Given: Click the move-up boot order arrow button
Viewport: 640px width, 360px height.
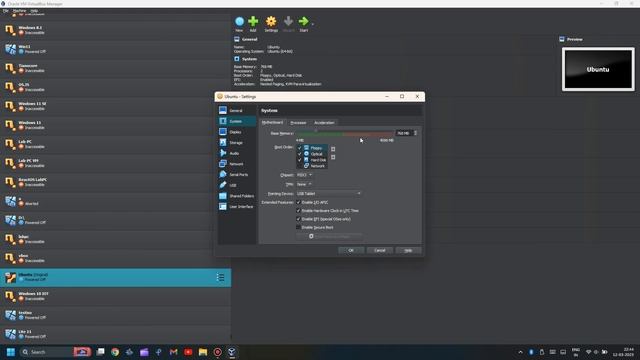Looking at the screenshot, I should [333, 149].
